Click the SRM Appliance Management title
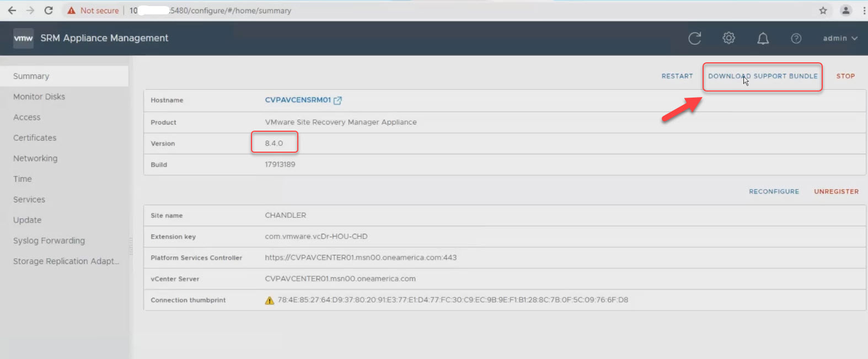Image resolution: width=868 pixels, height=359 pixels. pos(104,38)
